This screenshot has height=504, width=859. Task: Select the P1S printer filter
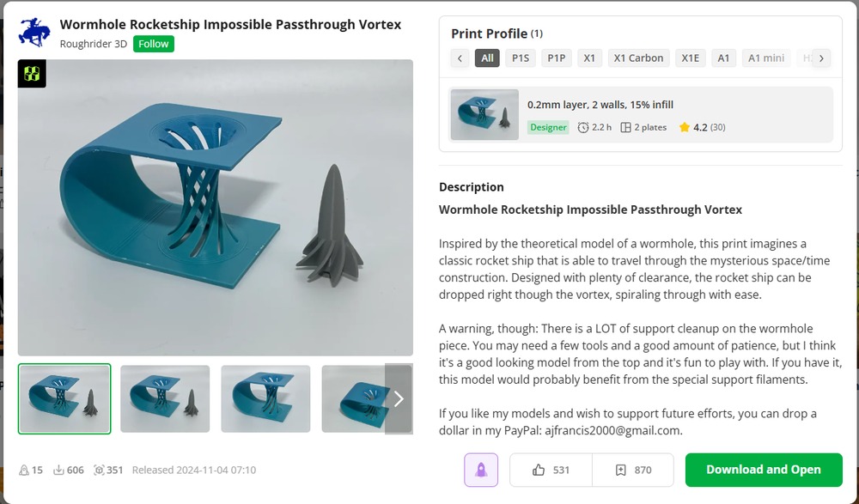(x=521, y=58)
